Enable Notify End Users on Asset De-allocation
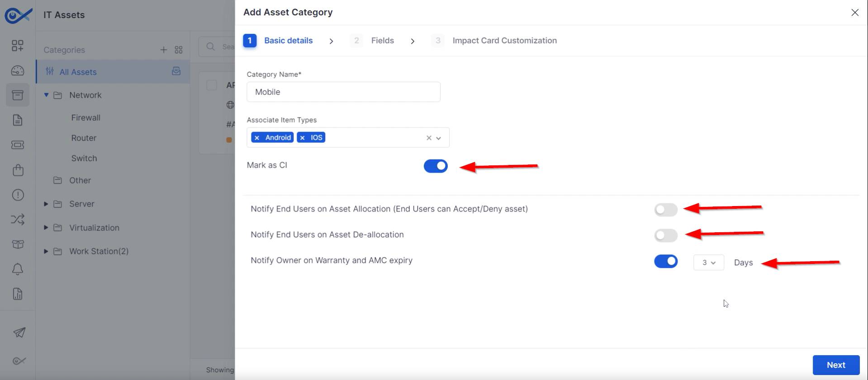 (665, 235)
